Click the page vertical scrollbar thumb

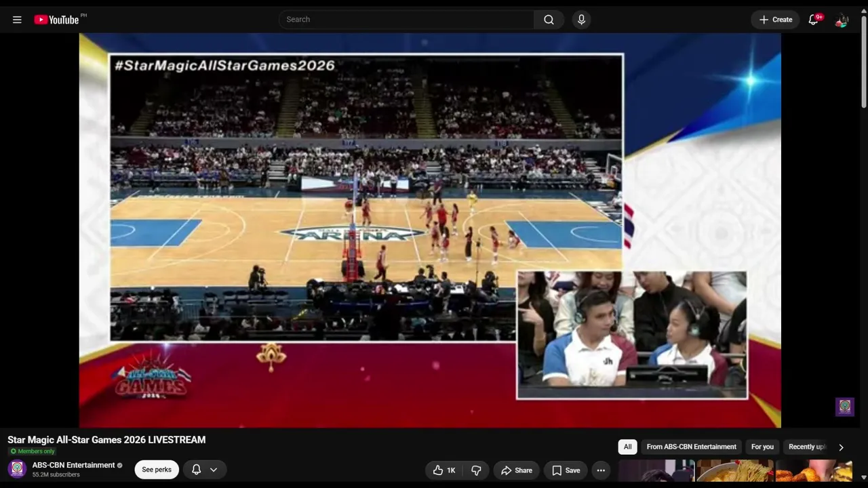pyautogui.click(x=863, y=61)
